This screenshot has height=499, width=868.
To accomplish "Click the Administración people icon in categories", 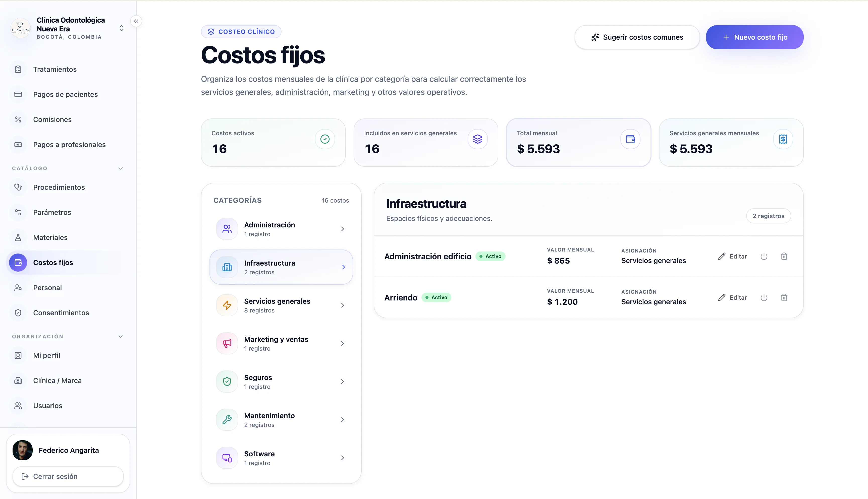I will (x=227, y=229).
